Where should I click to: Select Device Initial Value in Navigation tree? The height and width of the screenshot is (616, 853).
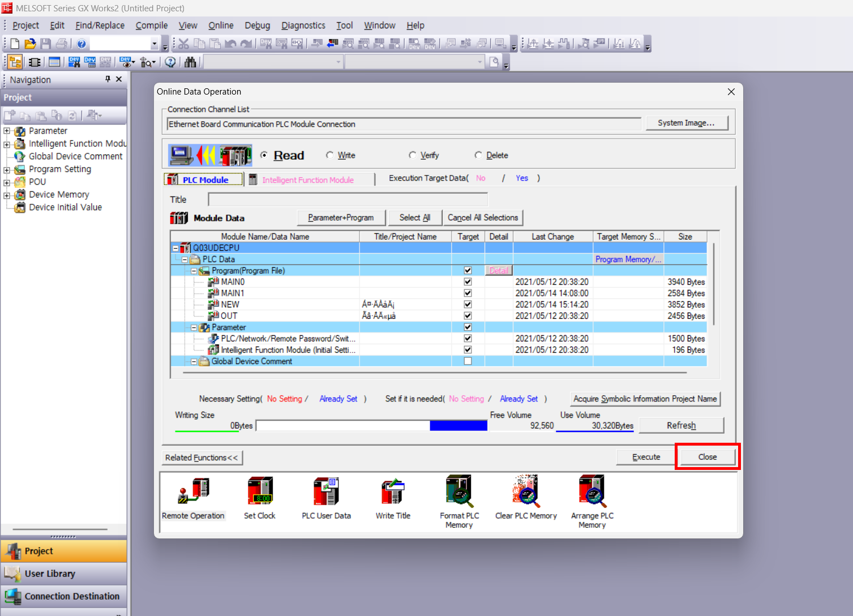click(x=65, y=207)
